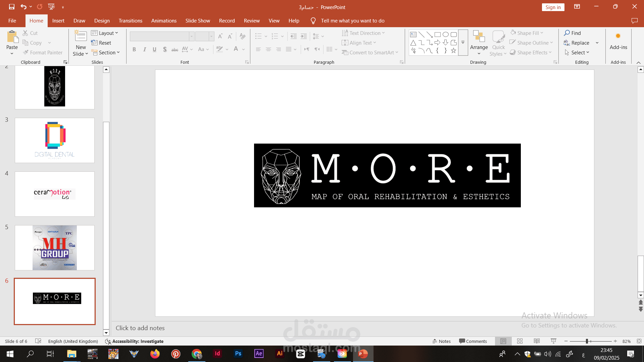Start Slide Show from status bar icon

(553, 341)
